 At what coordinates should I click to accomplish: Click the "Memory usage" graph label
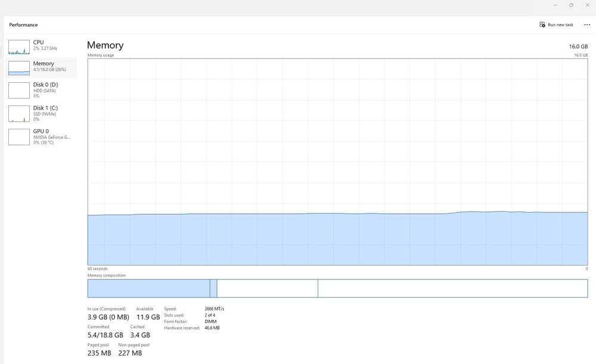pos(101,55)
